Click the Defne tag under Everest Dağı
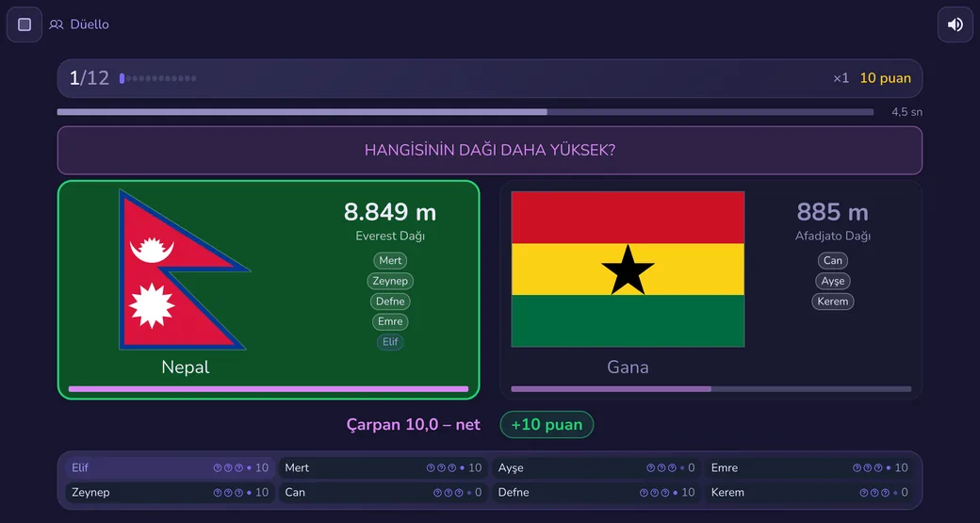The height and width of the screenshot is (523, 980). tap(390, 302)
